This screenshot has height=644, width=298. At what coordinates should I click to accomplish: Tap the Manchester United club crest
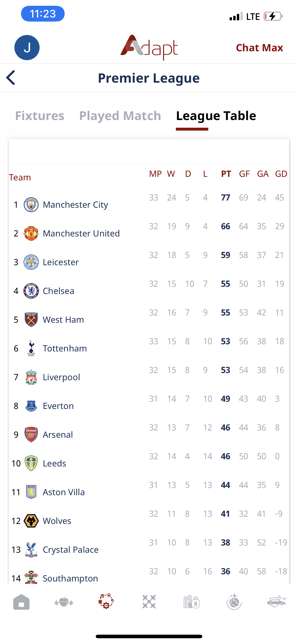coord(31,233)
